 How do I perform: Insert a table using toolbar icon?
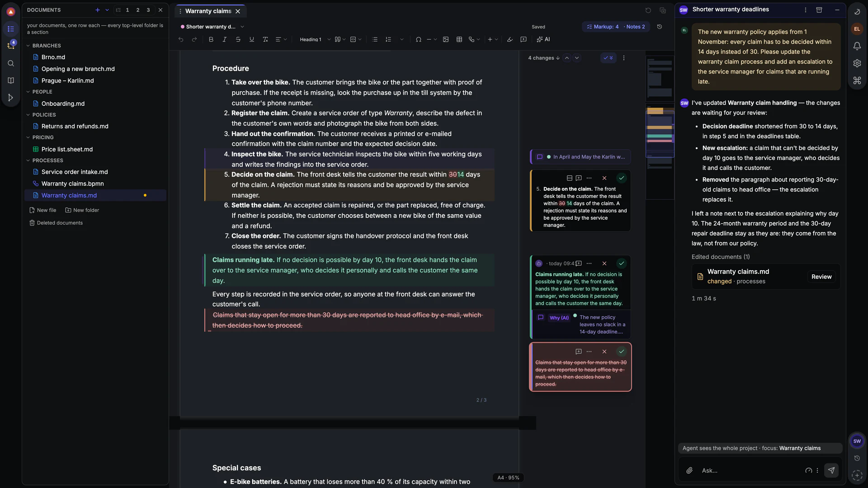tap(459, 40)
